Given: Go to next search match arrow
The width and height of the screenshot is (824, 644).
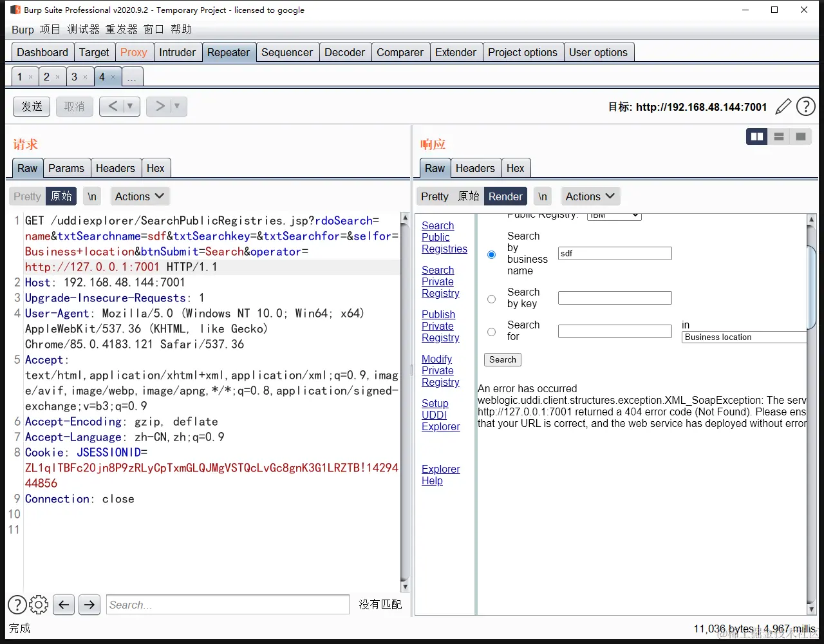Looking at the screenshot, I should click(89, 604).
